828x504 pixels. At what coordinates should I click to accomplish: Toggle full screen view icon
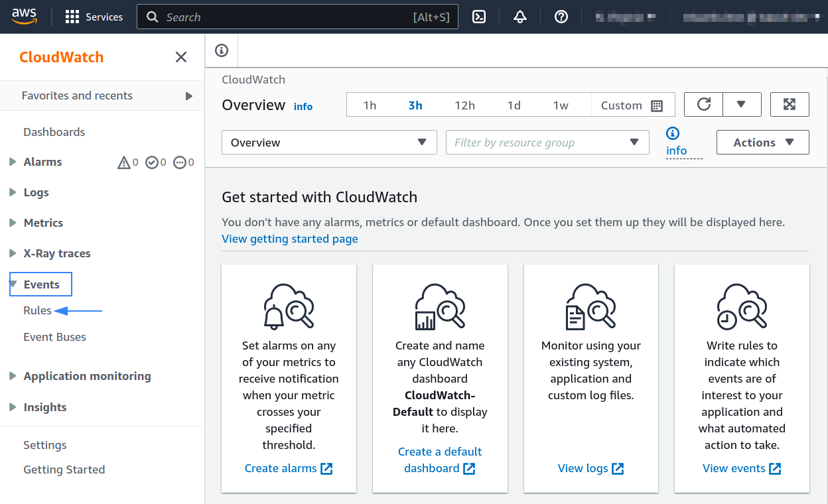(x=790, y=105)
